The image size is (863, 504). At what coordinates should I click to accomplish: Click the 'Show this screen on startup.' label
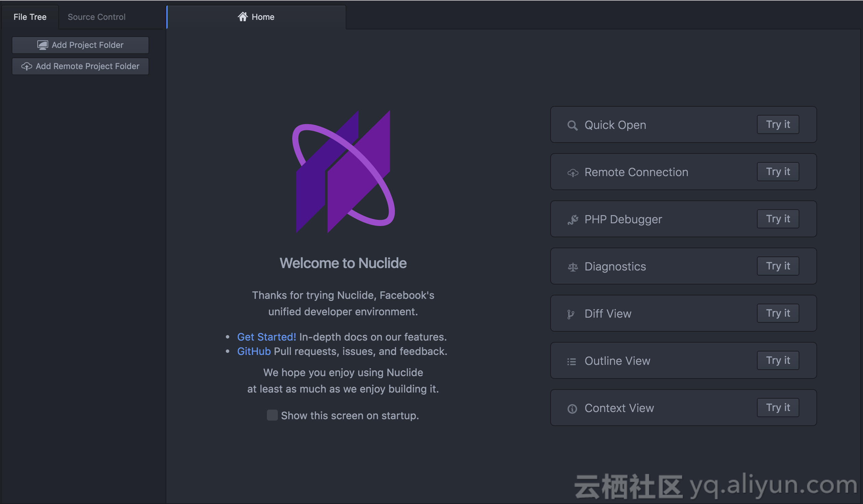(x=350, y=415)
